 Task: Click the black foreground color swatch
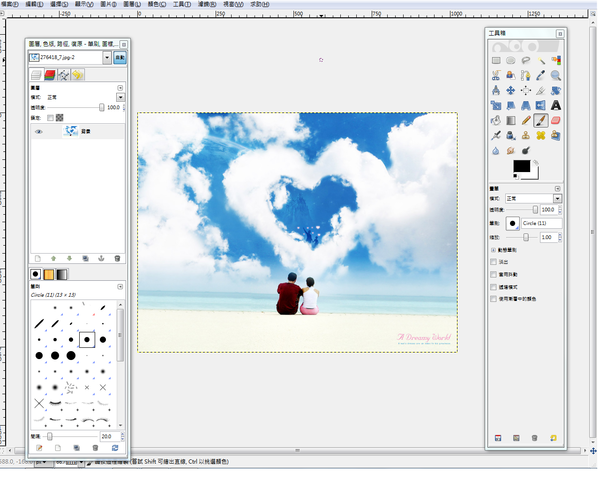click(522, 166)
